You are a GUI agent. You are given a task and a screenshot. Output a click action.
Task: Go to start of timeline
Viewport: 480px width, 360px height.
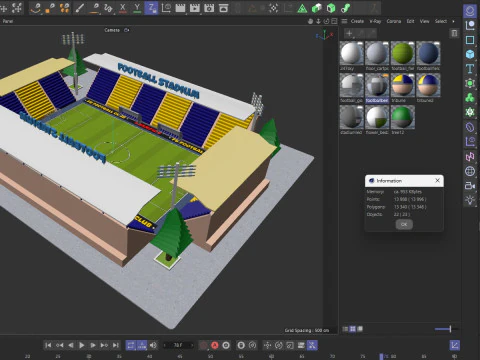(x=48, y=345)
